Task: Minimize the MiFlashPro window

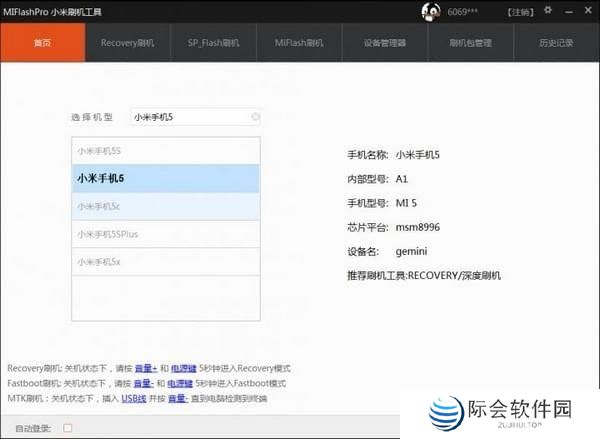Action: click(569, 11)
